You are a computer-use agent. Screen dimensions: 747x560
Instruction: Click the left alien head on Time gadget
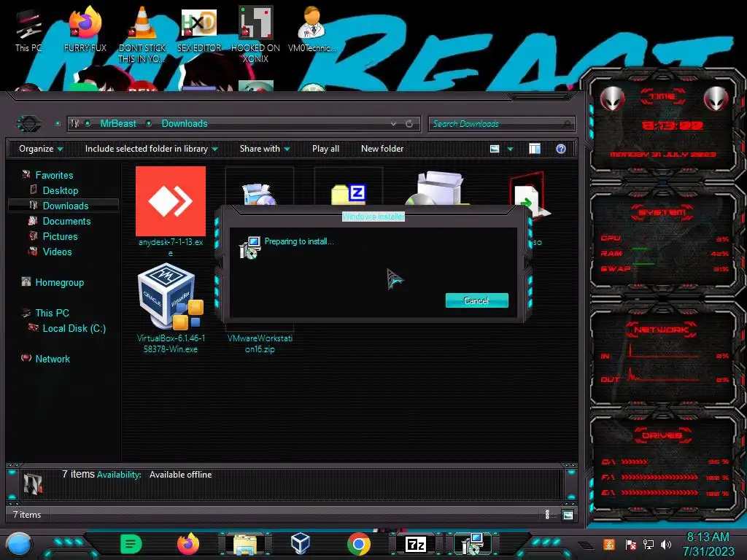[612, 98]
